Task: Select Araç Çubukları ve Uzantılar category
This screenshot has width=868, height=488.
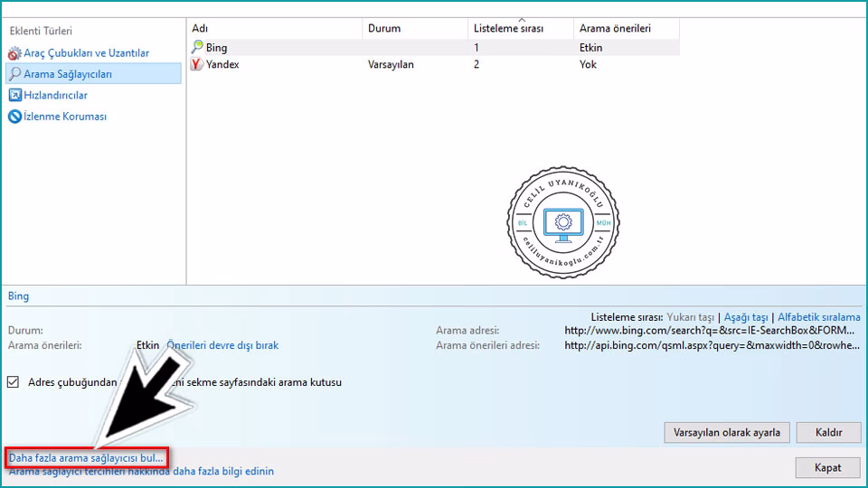Action: 86,53
